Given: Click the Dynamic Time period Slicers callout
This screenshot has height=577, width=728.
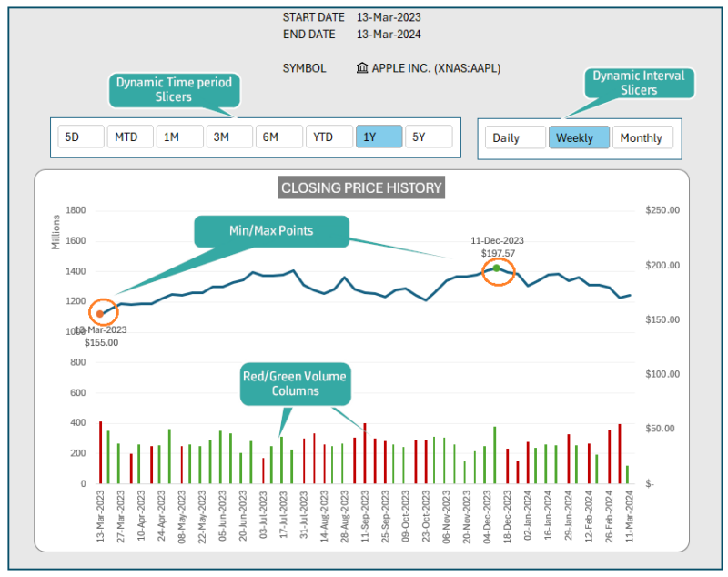Looking at the screenshot, I should click(x=174, y=90).
